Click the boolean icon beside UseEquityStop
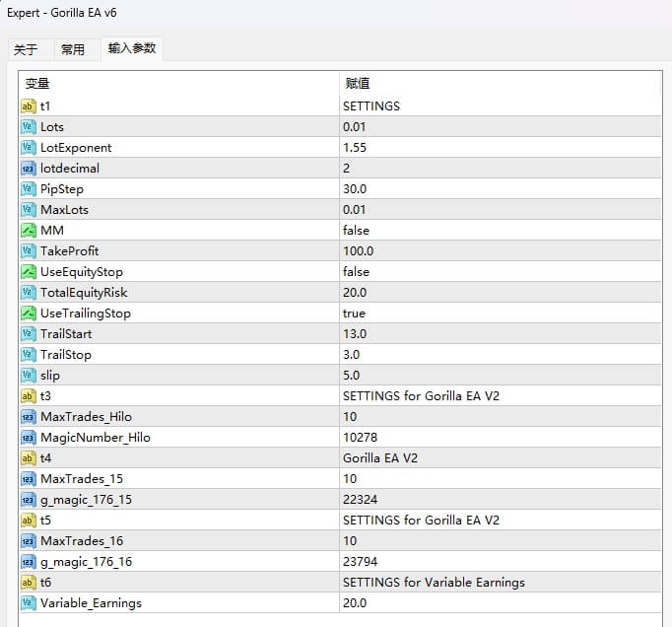The height and width of the screenshot is (627, 672). click(29, 271)
